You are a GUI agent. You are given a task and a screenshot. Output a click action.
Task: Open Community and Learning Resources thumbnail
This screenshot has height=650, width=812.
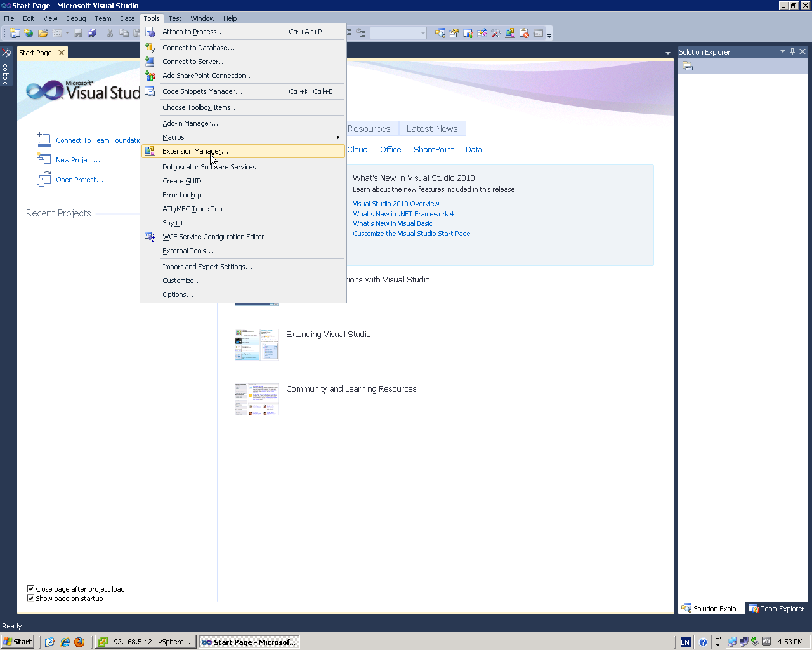pyautogui.click(x=257, y=399)
